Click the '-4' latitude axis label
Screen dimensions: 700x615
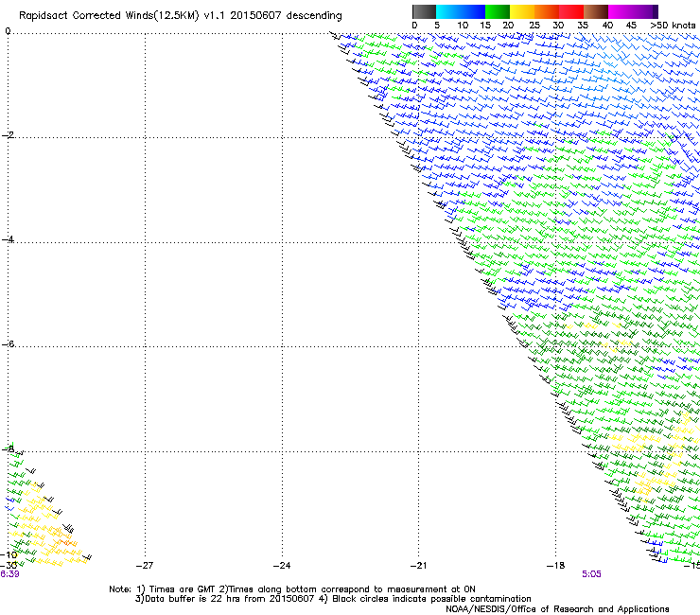tap(8, 239)
